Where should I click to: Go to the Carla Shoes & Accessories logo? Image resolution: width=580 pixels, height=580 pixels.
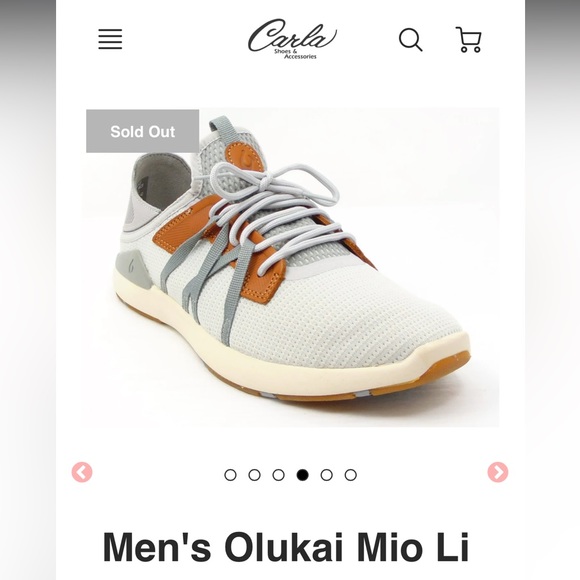click(x=292, y=39)
